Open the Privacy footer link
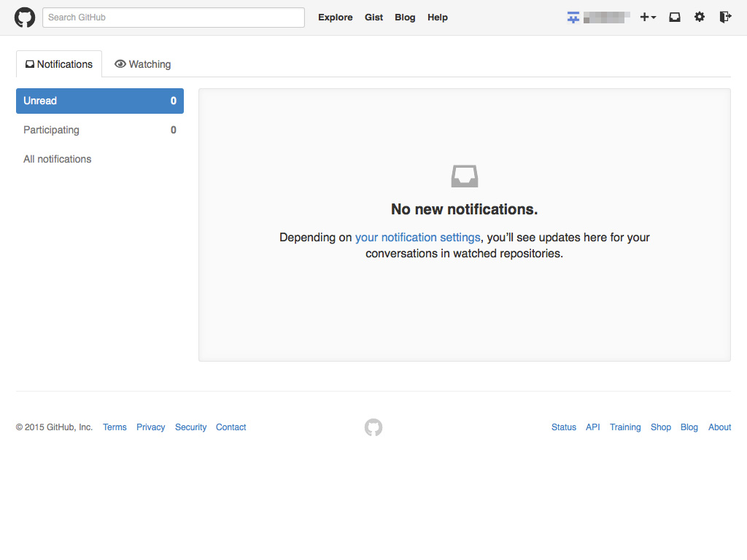Image resolution: width=747 pixels, height=560 pixels. [151, 427]
